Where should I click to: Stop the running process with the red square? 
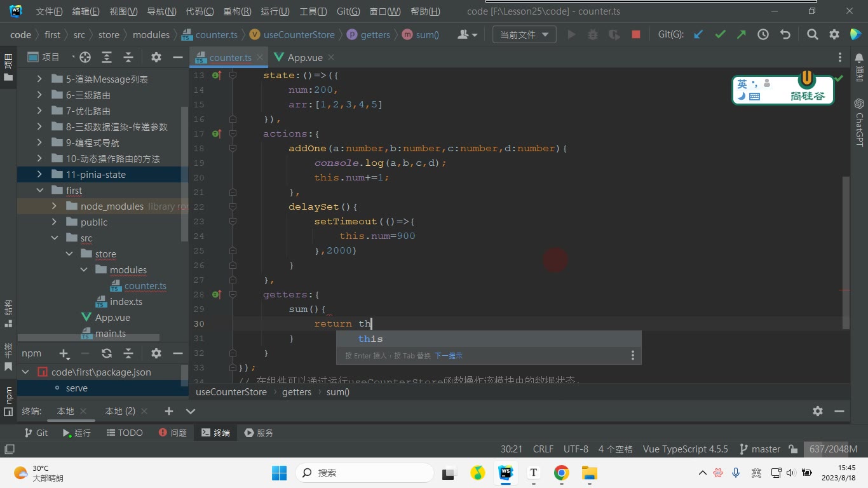pyautogui.click(x=636, y=35)
